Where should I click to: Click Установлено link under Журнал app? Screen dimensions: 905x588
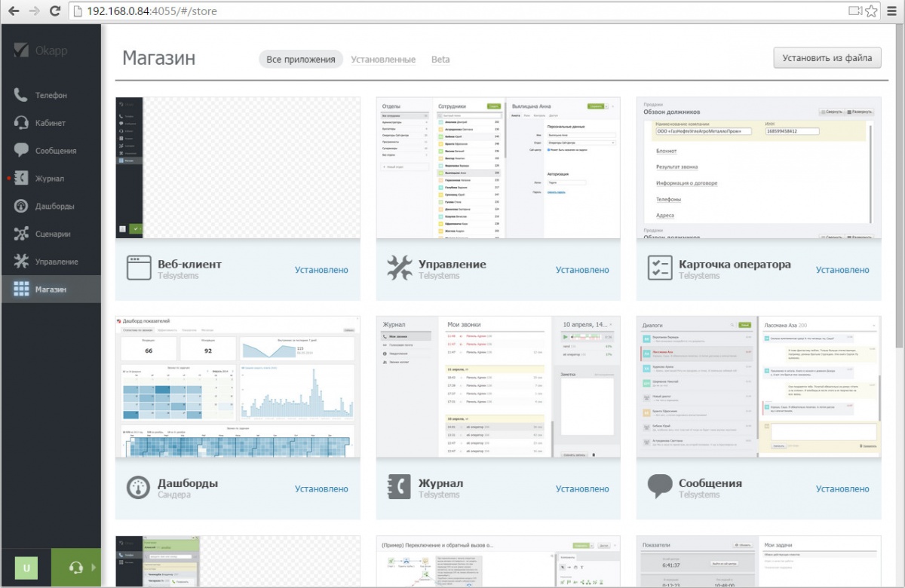[x=581, y=488]
